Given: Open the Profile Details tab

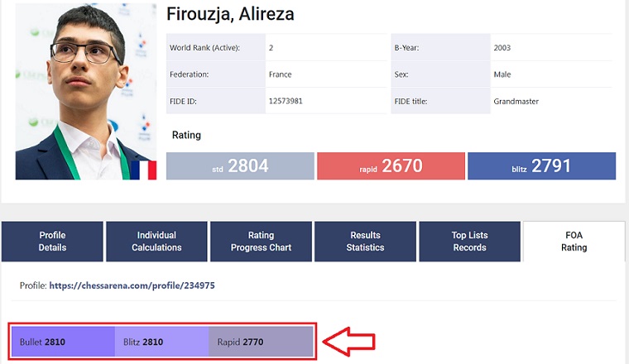Looking at the screenshot, I should pyautogui.click(x=52, y=242).
